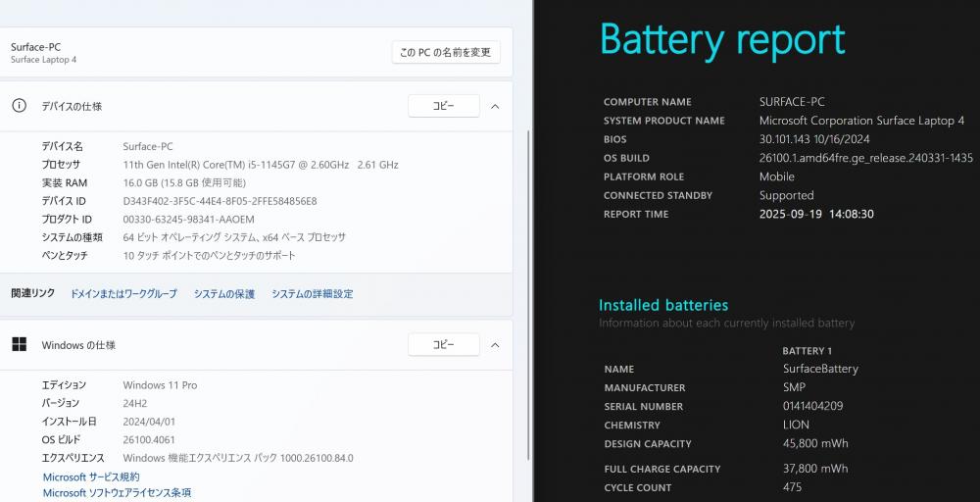Select the SurfaceBattery name value
980x502 pixels.
820,369
